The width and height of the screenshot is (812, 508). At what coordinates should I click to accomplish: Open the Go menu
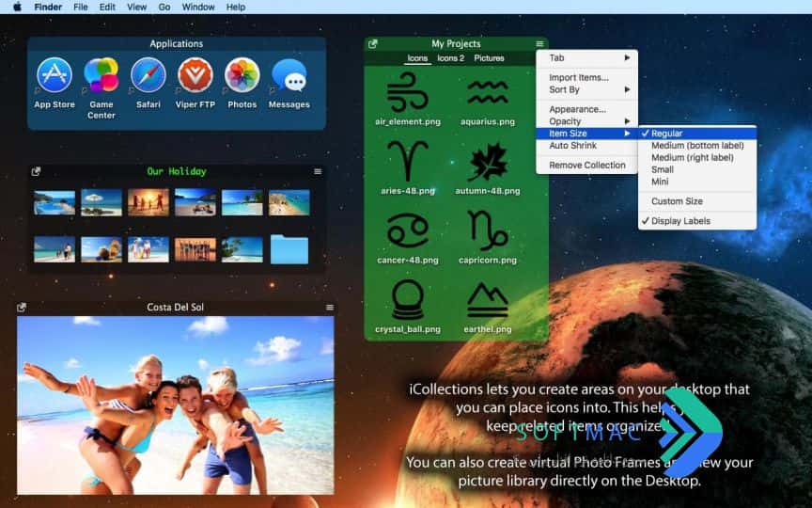(x=164, y=7)
